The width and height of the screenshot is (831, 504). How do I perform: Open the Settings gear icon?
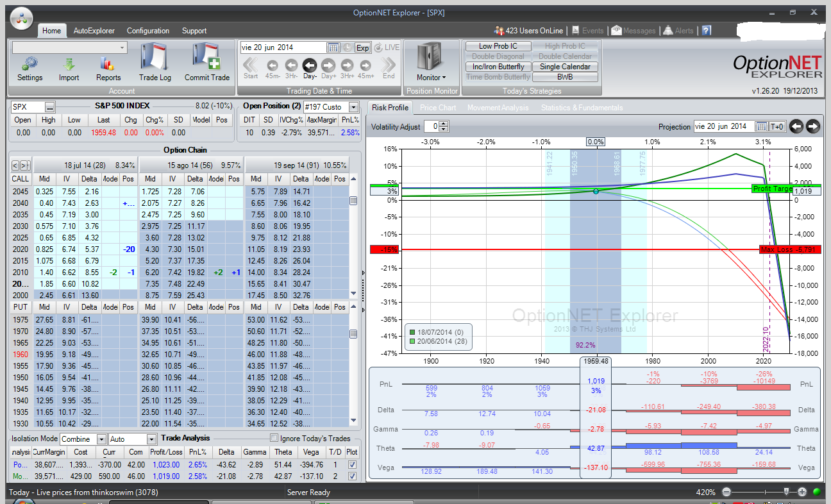pyautogui.click(x=29, y=64)
